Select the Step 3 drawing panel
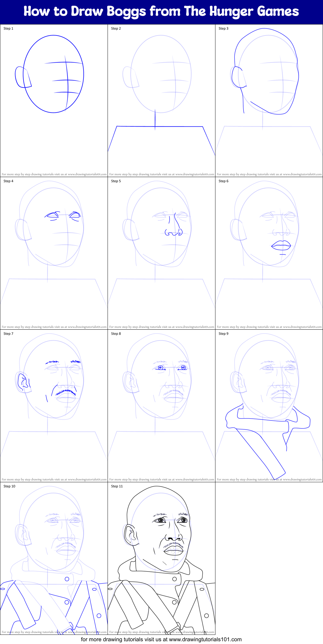 click(x=269, y=101)
